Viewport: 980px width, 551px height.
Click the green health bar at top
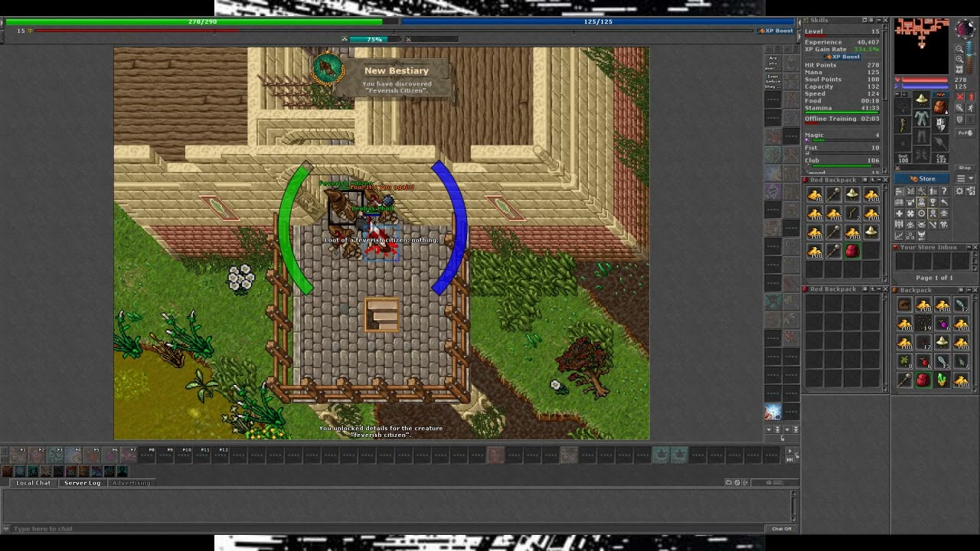click(203, 21)
